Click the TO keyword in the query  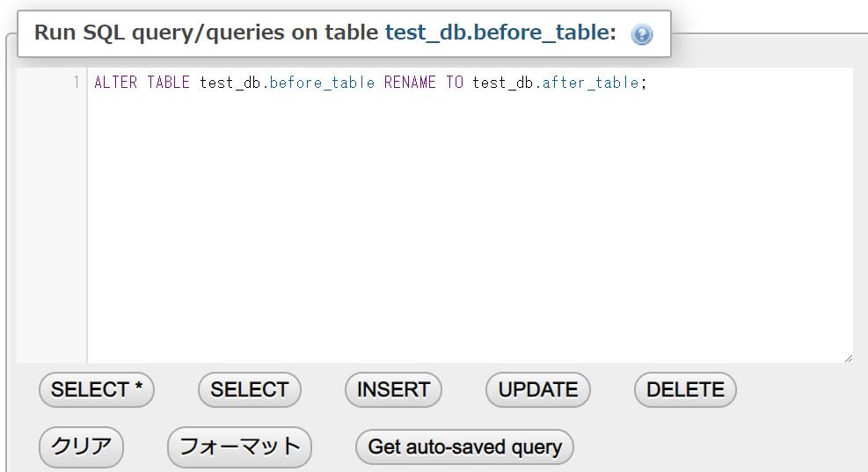[455, 84]
